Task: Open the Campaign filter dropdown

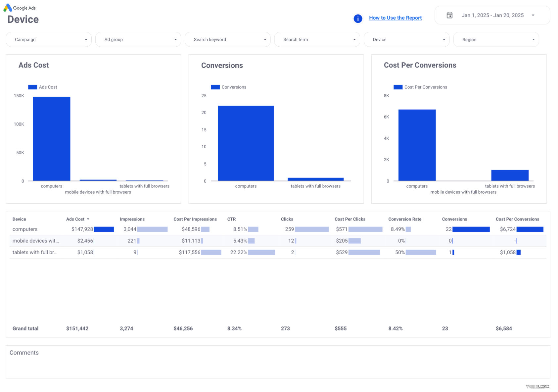Action: pyautogui.click(x=49, y=39)
